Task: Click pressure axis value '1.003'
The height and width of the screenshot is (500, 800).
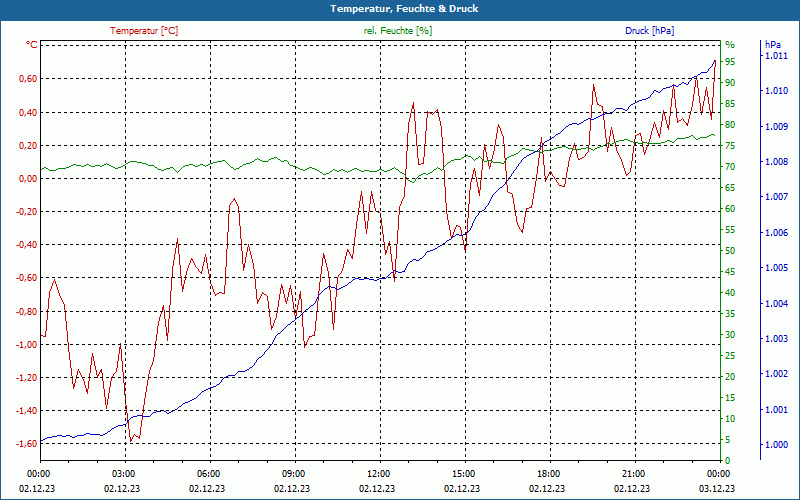Action: click(777, 339)
